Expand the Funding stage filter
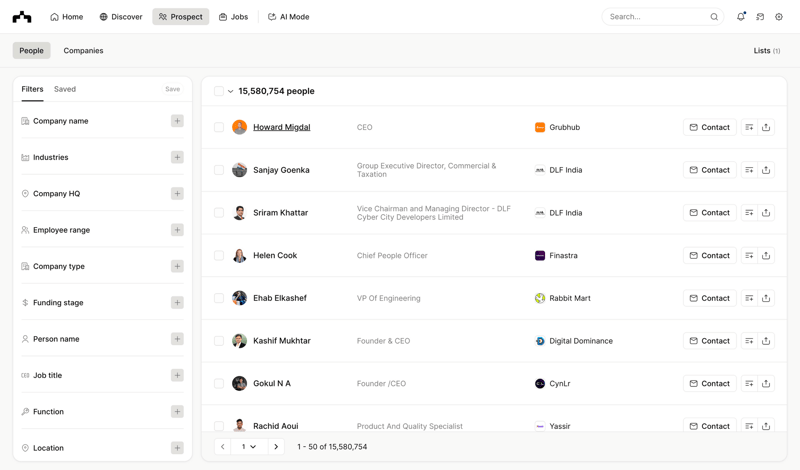800x470 pixels. (x=177, y=303)
